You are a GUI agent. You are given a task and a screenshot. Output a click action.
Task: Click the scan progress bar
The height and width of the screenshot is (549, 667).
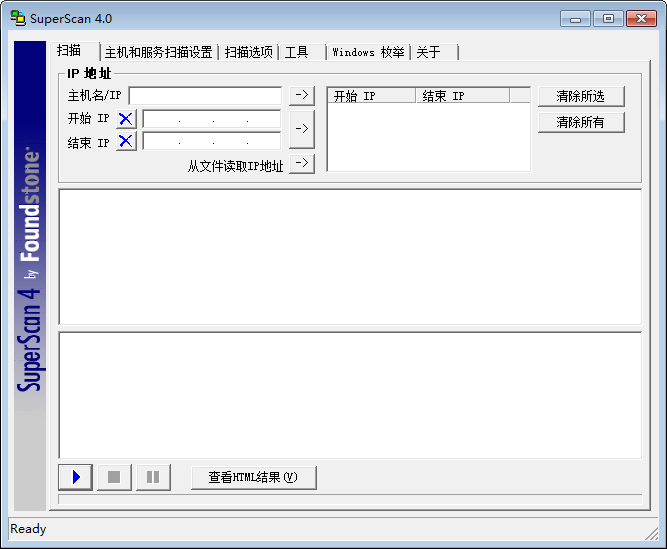point(350,499)
